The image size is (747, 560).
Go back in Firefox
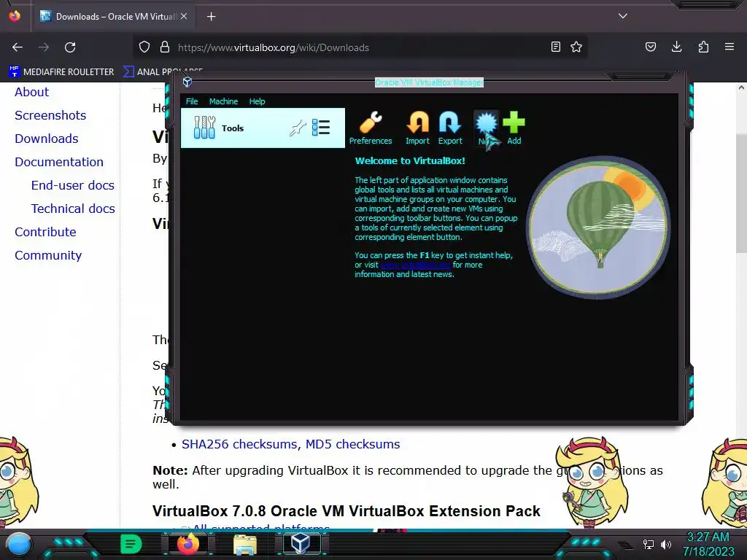coord(18,47)
